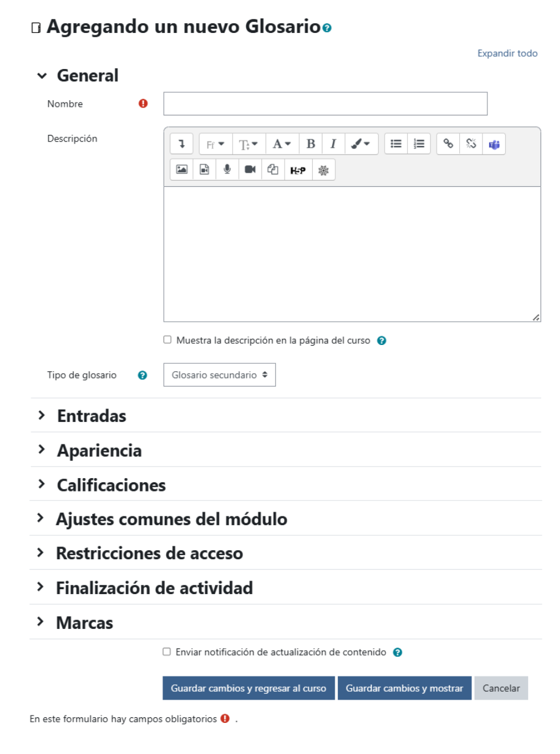Click the required fields icon in footer note
The image size is (560, 754).
[225, 719]
